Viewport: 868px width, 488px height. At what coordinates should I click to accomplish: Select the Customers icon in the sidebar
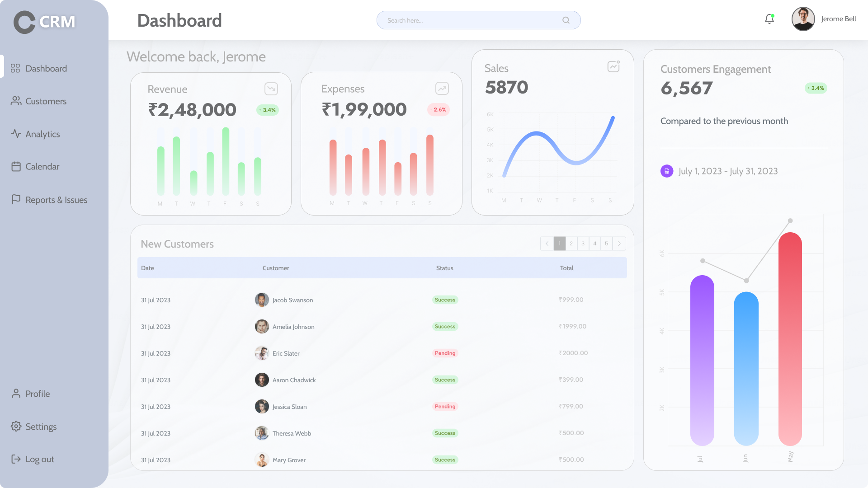(16, 101)
